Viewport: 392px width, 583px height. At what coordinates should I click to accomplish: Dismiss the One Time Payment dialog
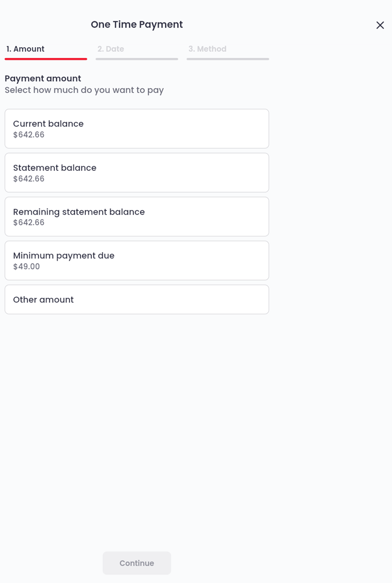click(380, 24)
